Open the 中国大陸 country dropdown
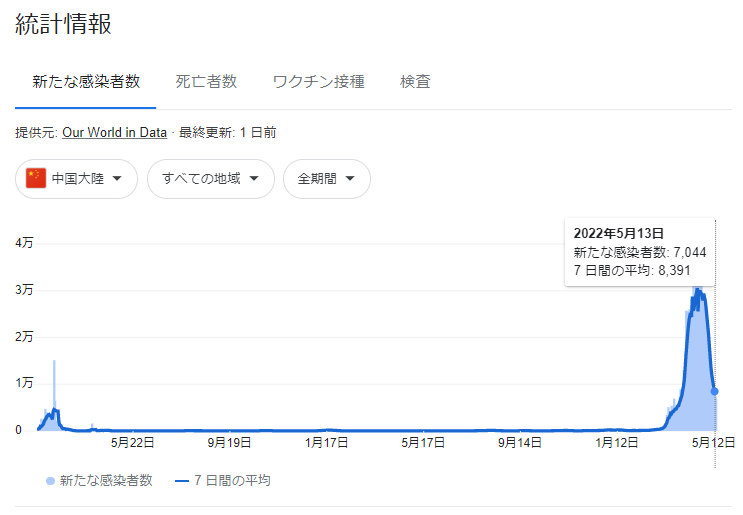Viewport: 743px width, 515px height. click(76, 179)
